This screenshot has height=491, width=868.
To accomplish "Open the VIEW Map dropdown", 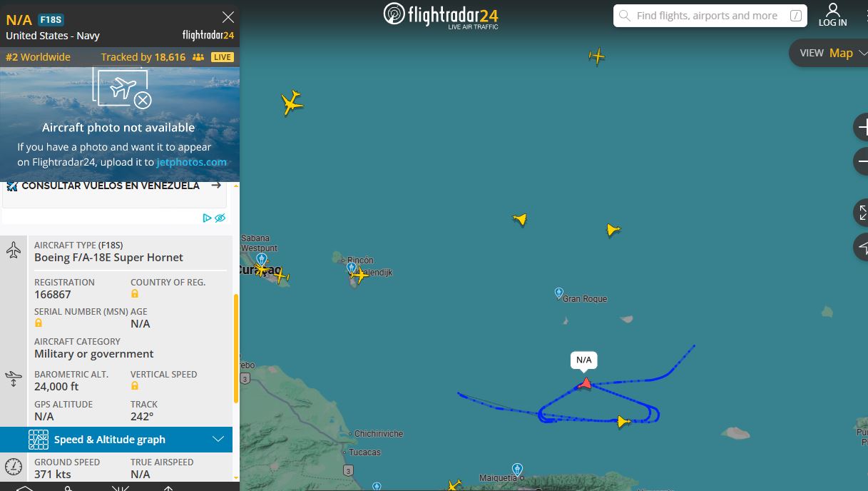I will [831, 53].
